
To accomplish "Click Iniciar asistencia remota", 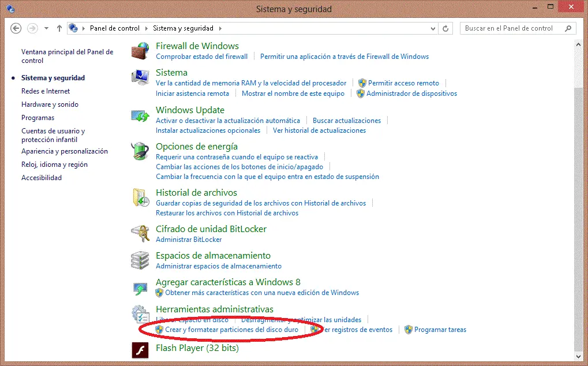I will [192, 94].
